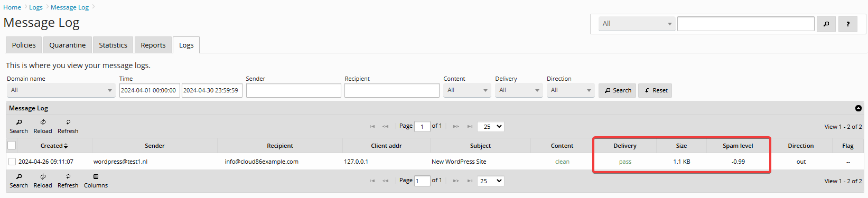
Task: Switch to the Policies tab
Action: 24,45
